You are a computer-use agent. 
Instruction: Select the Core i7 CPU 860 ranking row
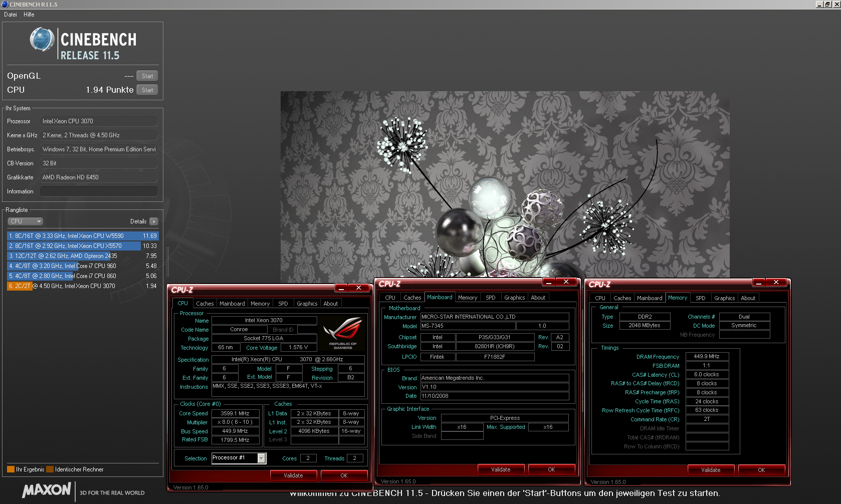[83, 276]
